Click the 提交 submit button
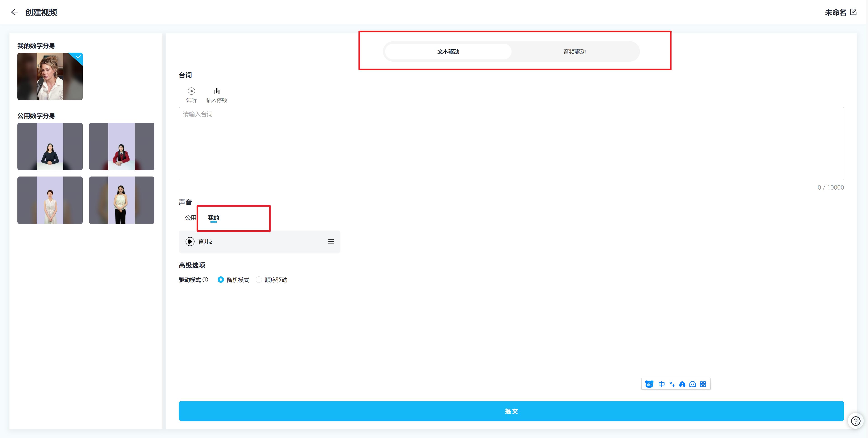 [511, 411]
